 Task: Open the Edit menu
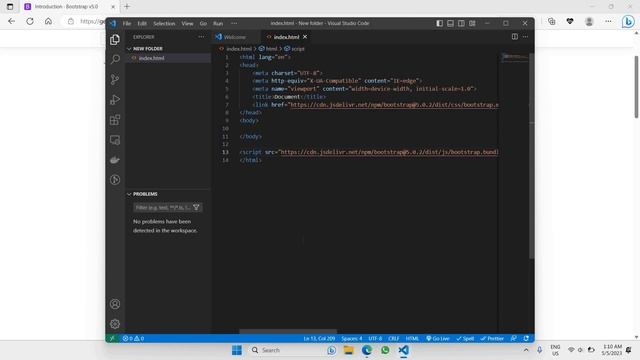142,23
